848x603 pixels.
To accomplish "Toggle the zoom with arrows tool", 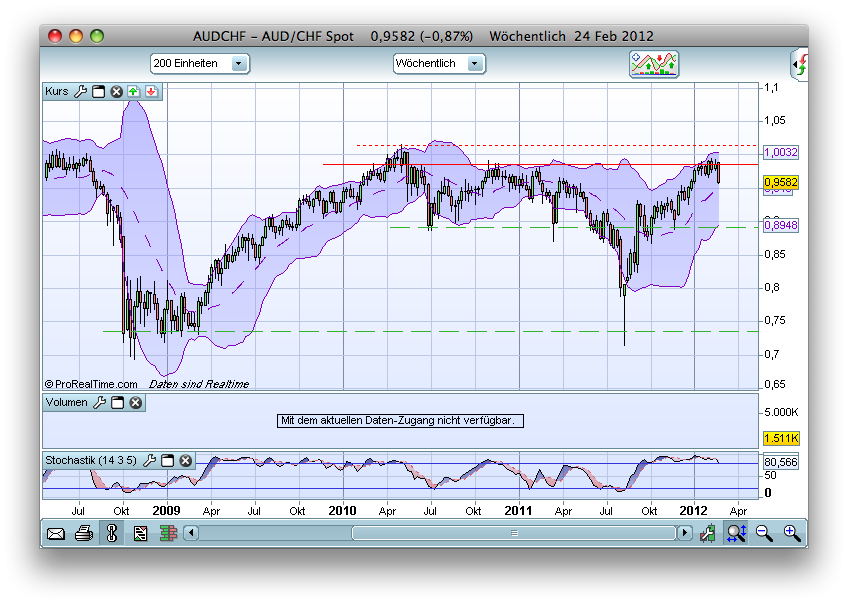I will [736, 533].
